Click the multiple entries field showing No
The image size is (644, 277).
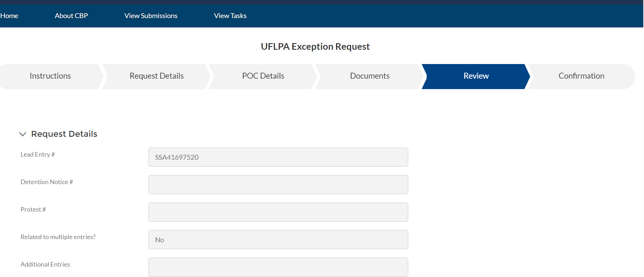[278, 240]
